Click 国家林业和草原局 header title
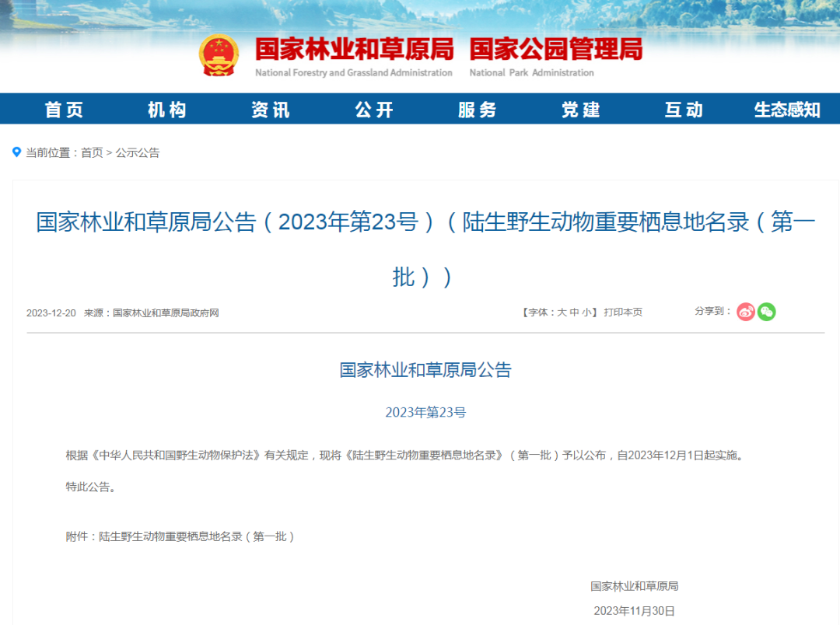Viewport: 840px width, 625px height. pyautogui.click(x=354, y=49)
